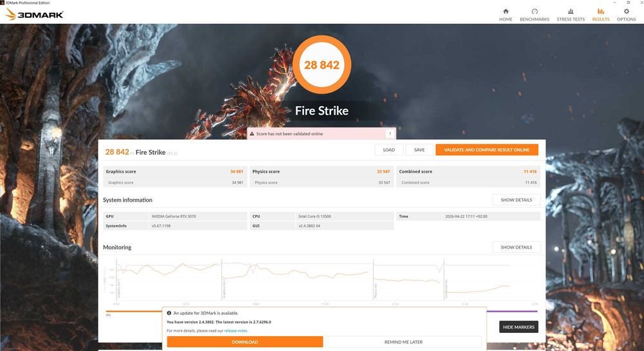Screen dimensions: 644x351
Task: Click Score has not been validated text
Action: pos(290,134)
